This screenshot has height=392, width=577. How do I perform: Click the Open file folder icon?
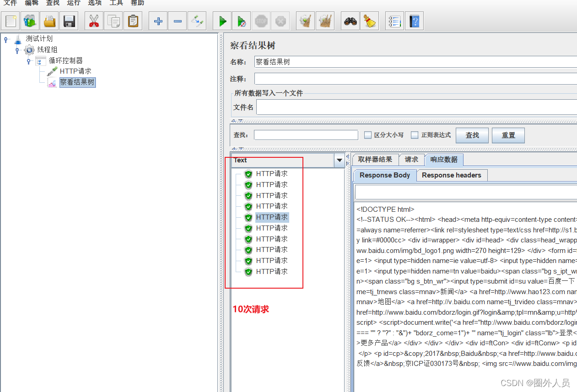49,21
